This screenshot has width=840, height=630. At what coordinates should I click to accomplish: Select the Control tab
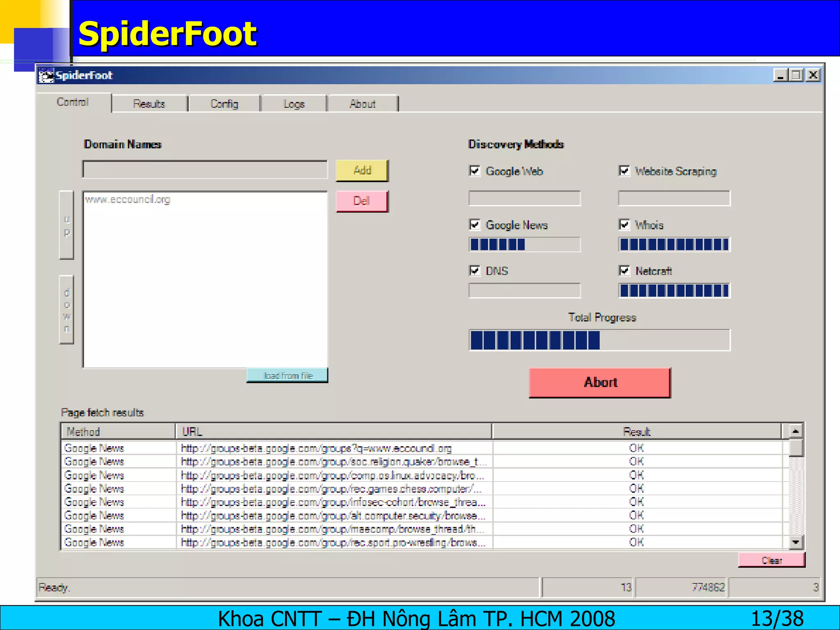(x=73, y=102)
